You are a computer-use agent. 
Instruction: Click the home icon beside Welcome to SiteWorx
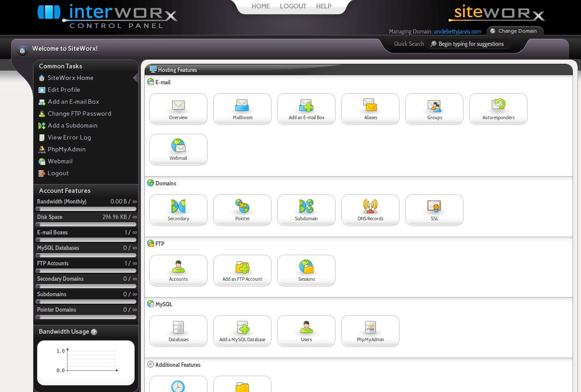pyautogui.click(x=23, y=50)
